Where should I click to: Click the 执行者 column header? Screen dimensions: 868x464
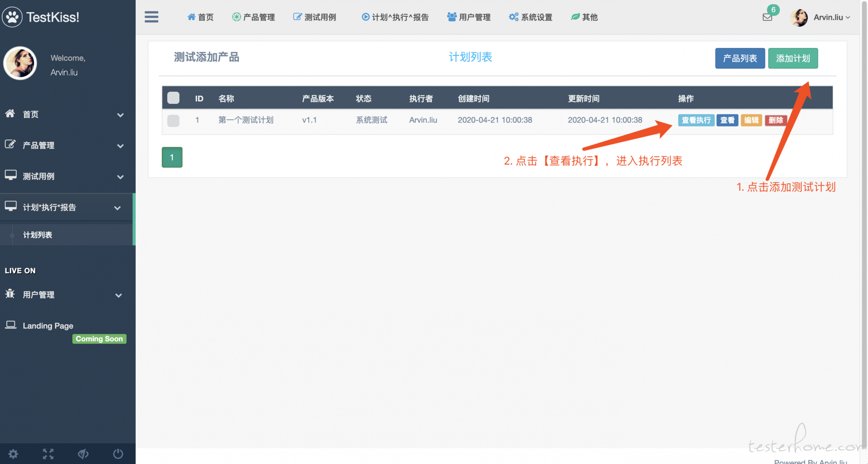pos(421,98)
